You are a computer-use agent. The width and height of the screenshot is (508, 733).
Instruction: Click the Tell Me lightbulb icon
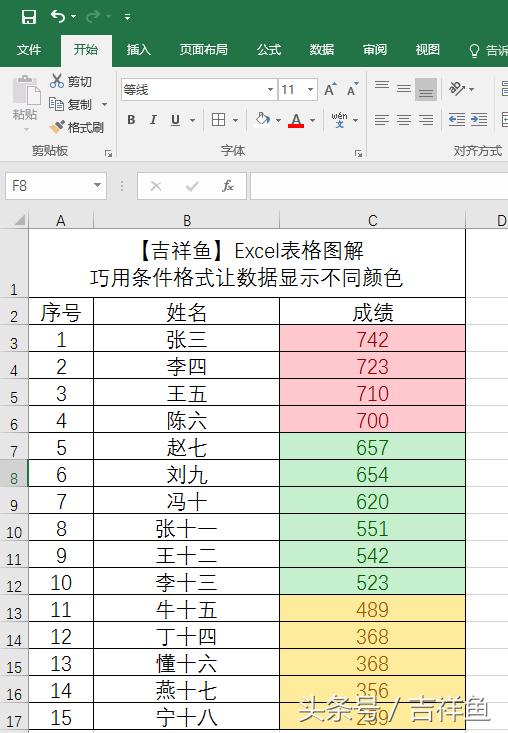(474, 50)
